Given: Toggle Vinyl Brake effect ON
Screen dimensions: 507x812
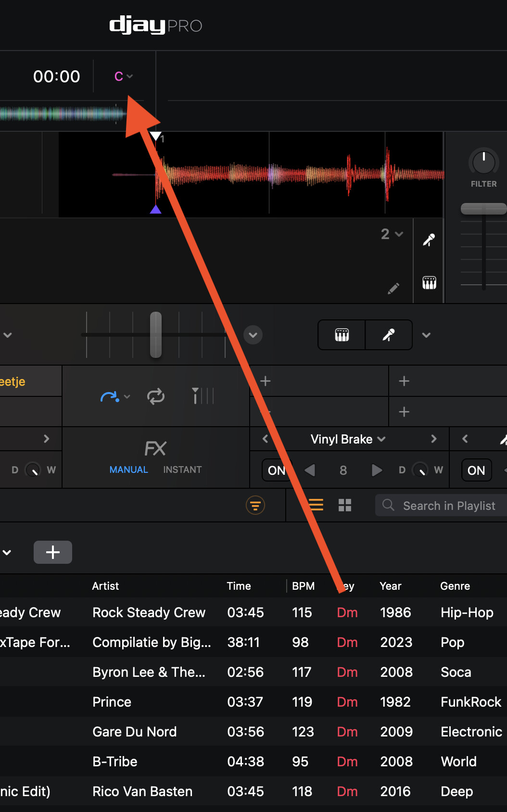Looking at the screenshot, I should 276,470.
